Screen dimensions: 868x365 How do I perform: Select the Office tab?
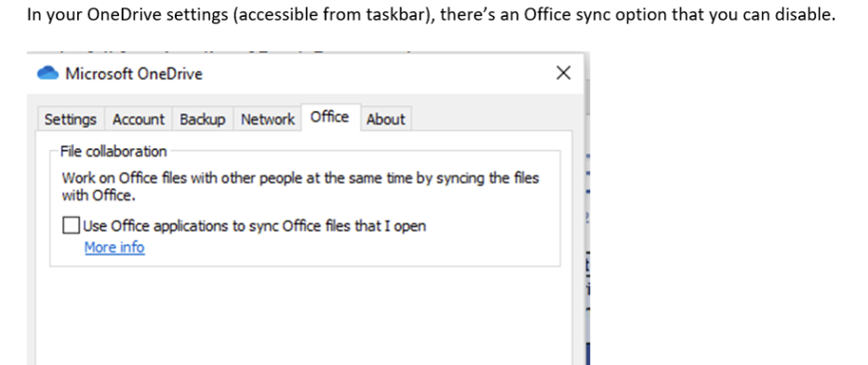(x=330, y=117)
